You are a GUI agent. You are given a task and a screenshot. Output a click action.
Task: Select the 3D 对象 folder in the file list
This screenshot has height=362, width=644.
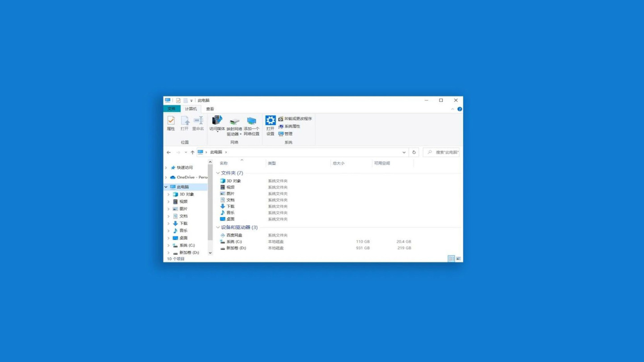[x=230, y=181]
